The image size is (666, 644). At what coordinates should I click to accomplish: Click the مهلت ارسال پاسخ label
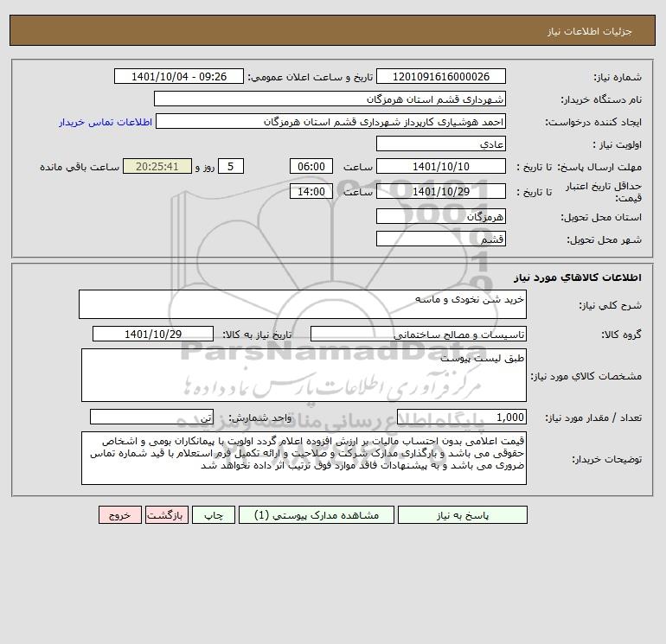(599, 167)
